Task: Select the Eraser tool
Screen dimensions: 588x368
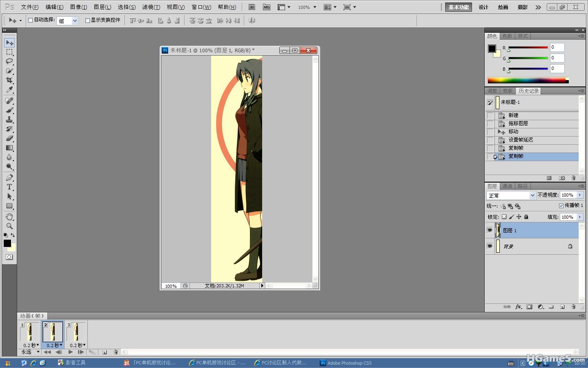Action: pos(9,138)
